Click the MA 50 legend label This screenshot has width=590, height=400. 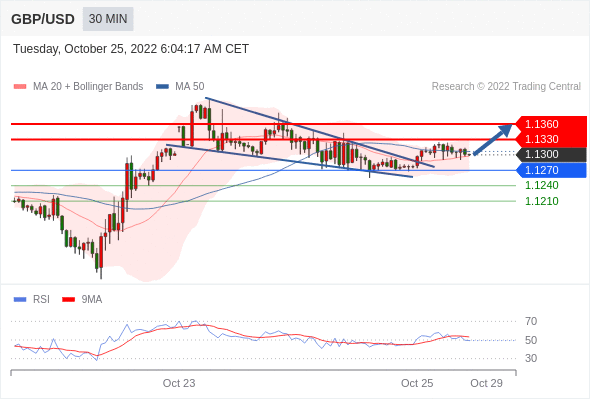coord(190,87)
